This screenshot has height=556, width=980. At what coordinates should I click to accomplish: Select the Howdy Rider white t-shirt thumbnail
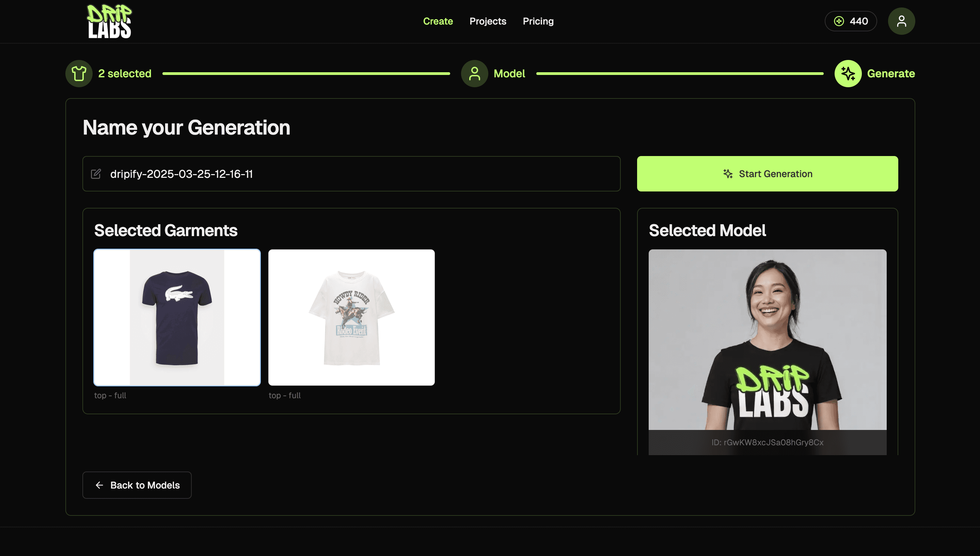(x=351, y=317)
